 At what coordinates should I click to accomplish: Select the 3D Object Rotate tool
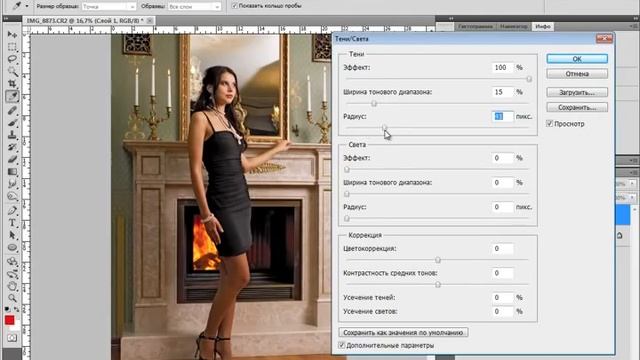(12, 261)
